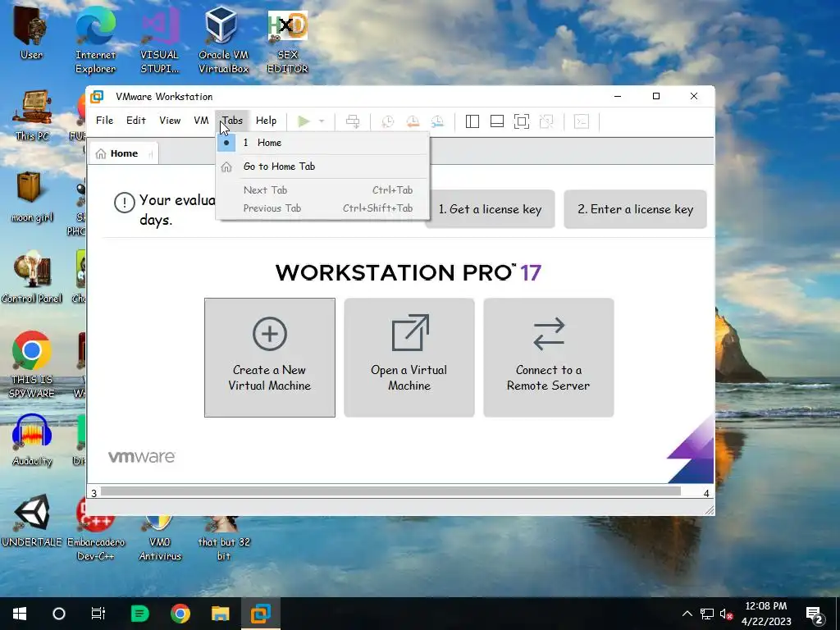Click VMware Workstation taskbar icon
Screen dimensions: 840x630
tap(261, 614)
